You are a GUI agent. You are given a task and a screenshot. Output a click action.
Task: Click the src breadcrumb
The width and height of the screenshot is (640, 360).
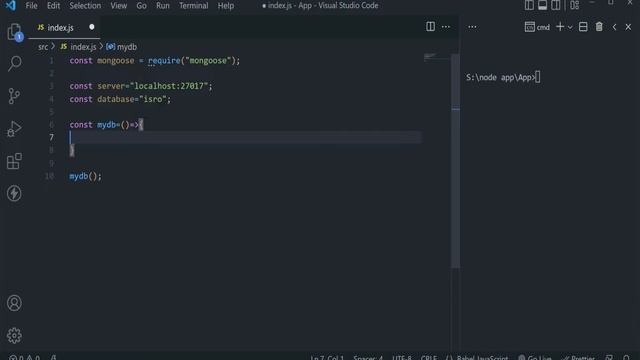click(43, 47)
